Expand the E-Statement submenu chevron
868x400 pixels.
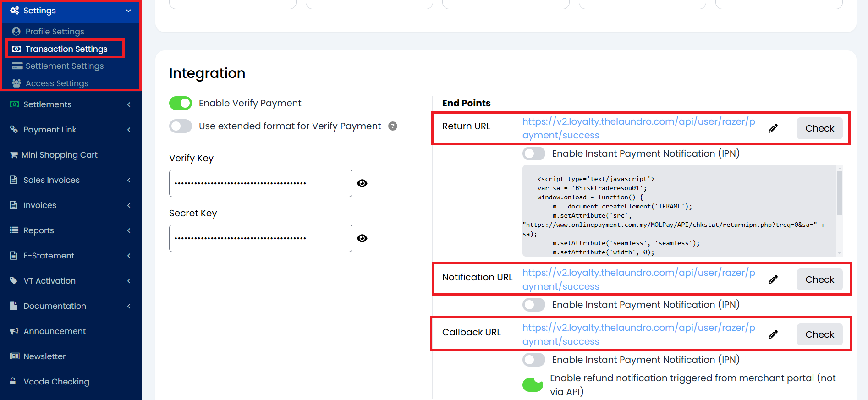tap(129, 256)
